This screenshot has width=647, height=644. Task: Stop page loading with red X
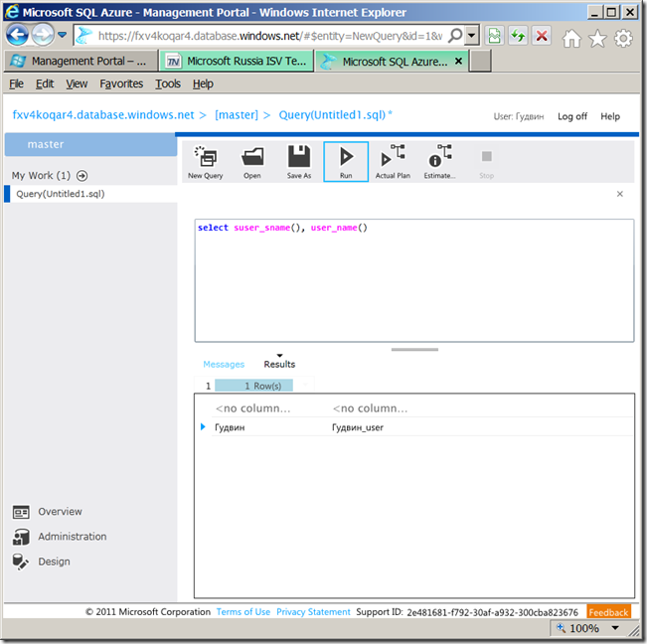pos(542,36)
